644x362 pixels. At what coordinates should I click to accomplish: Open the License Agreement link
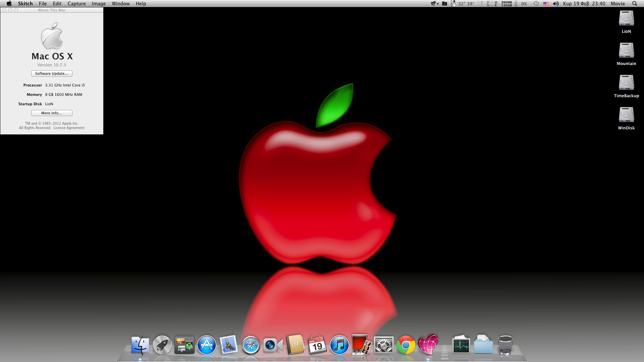(69, 128)
